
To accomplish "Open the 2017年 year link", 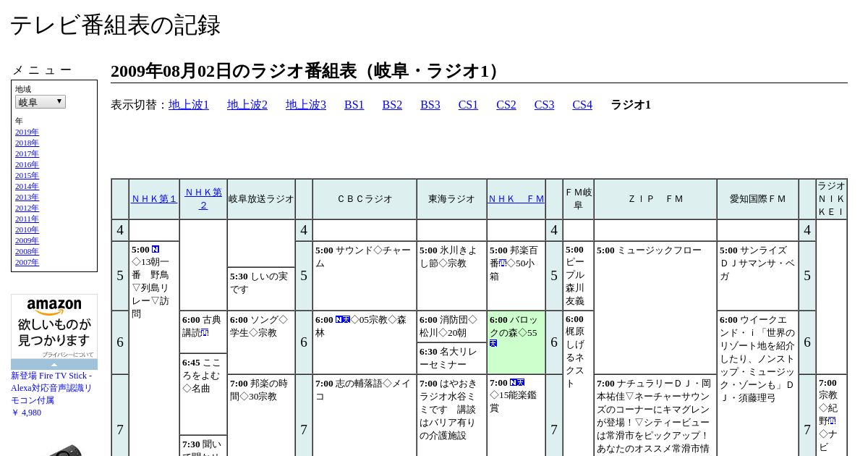I will pos(27,153).
